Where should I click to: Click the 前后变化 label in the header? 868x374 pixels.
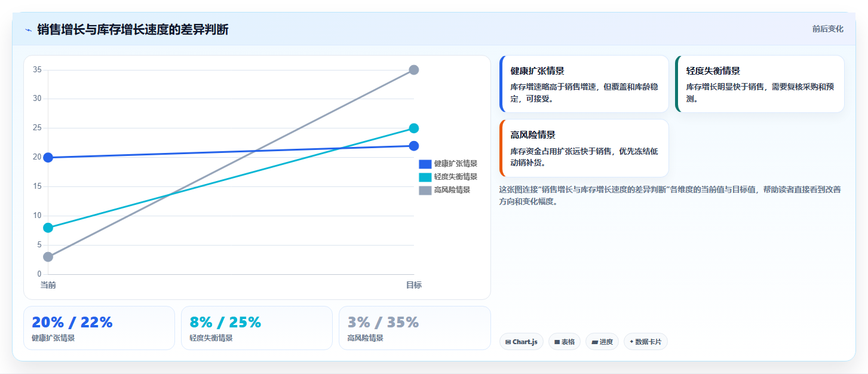pos(827,29)
